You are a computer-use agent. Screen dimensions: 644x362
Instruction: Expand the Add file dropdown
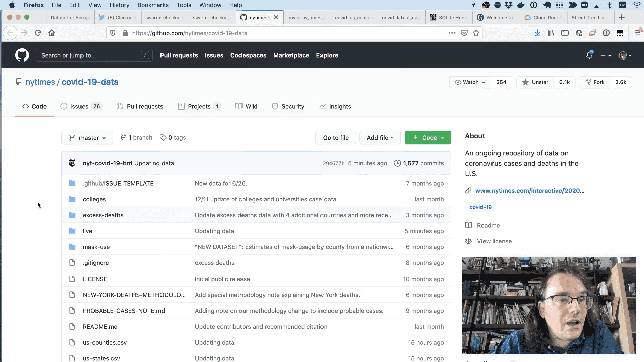[380, 137]
